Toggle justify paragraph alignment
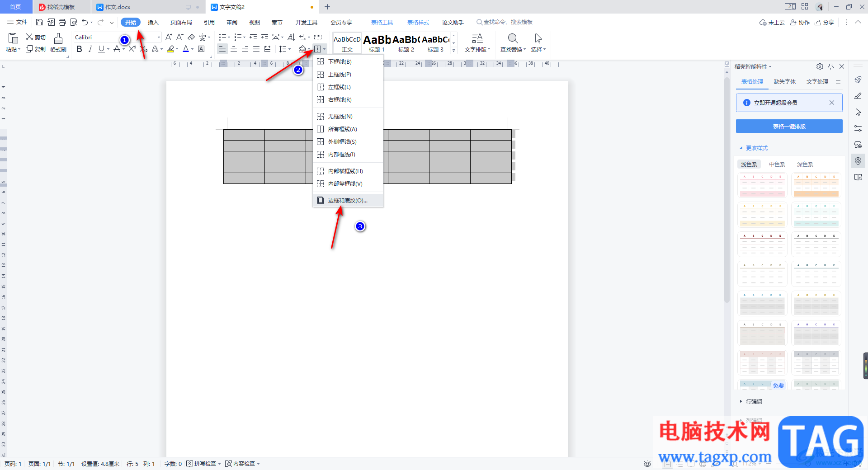The height and width of the screenshot is (470, 868). (x=256, y=49)
